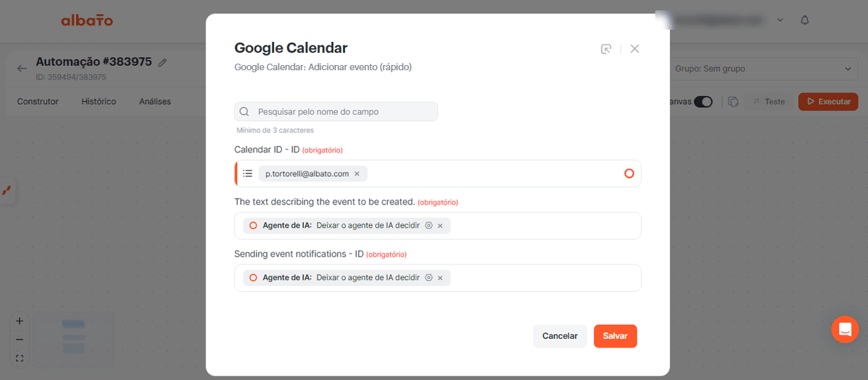Image resolution: width=868 pixels, height=380 pixels.
Task: Pop out the Google Calendar dialog
Action: tap(606, 49)
